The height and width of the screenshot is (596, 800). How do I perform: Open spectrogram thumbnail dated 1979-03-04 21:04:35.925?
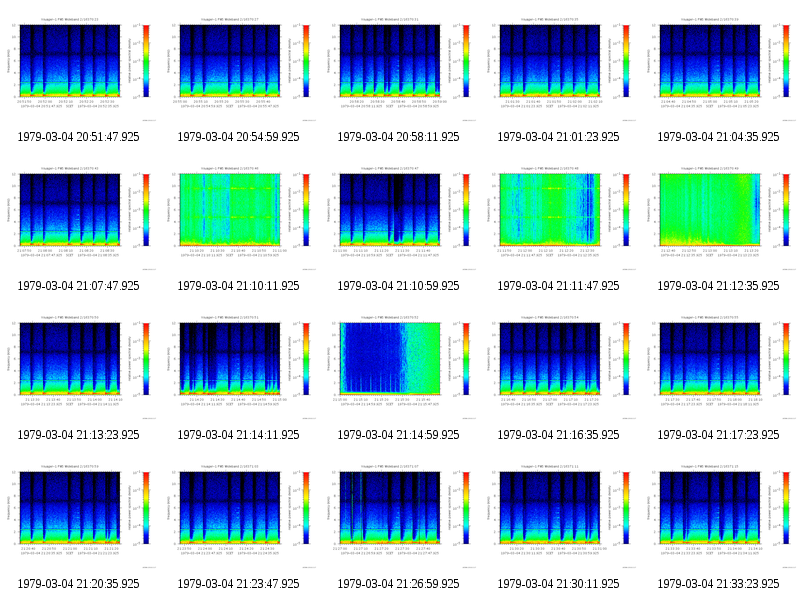718,68
